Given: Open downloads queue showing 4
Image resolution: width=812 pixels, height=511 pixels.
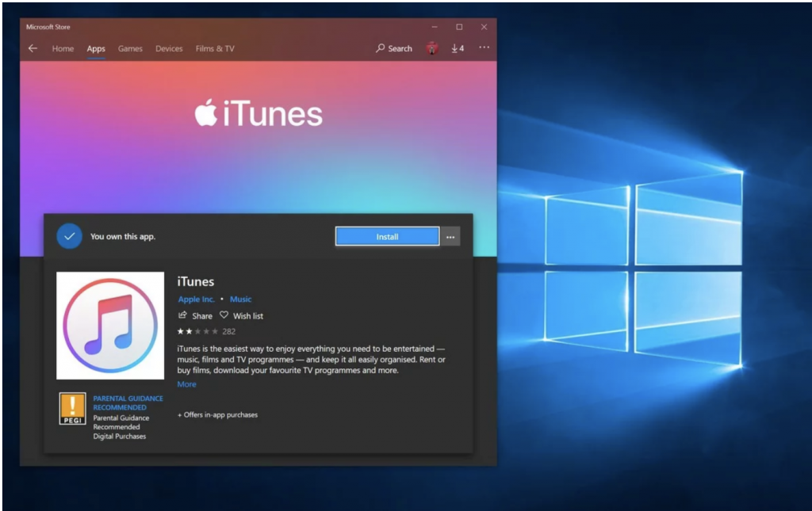Looking at the screenshot, I should 458,48.
